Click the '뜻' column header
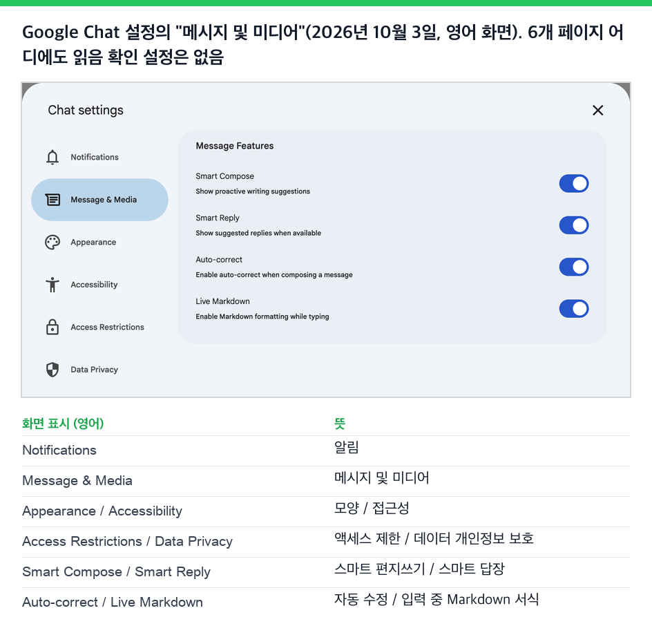This screenshot has height=644, width=652. click(340, 424)
